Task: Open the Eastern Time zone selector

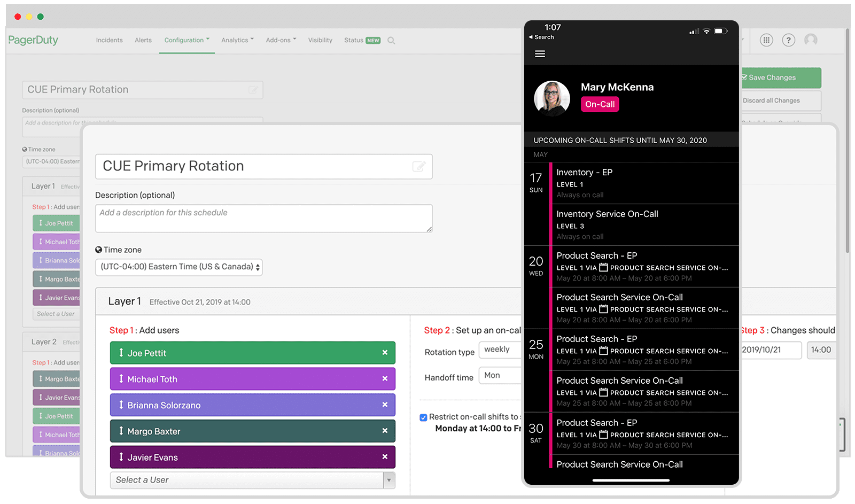Action: pos(178,267)
